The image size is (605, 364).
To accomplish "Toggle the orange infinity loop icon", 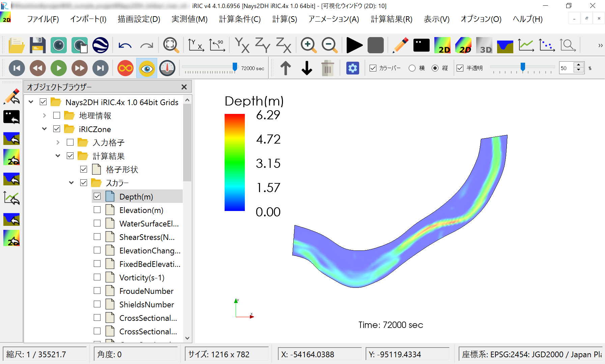I will pos(125,68).
